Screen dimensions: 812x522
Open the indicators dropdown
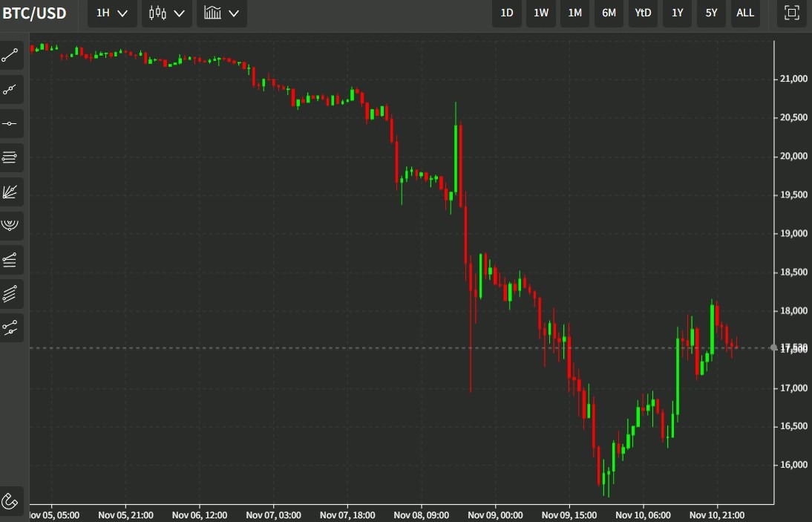coord(222,13)
